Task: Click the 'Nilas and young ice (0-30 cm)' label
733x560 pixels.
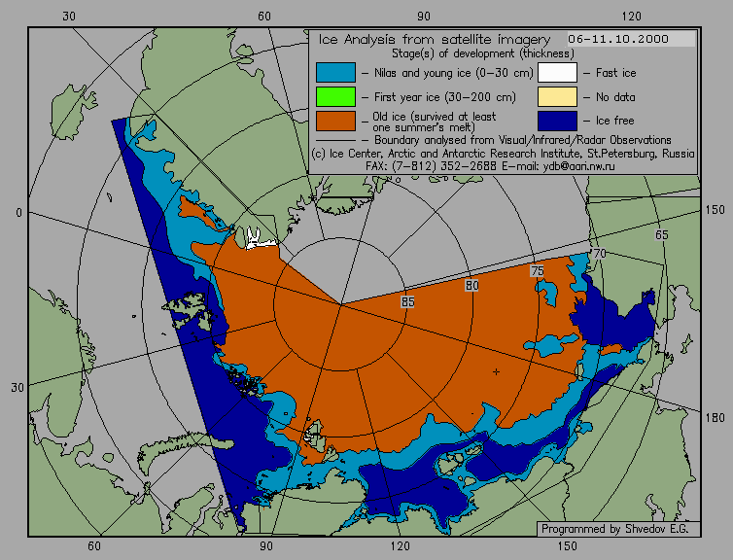Action: pyautogui.click(x=453, y=73)
